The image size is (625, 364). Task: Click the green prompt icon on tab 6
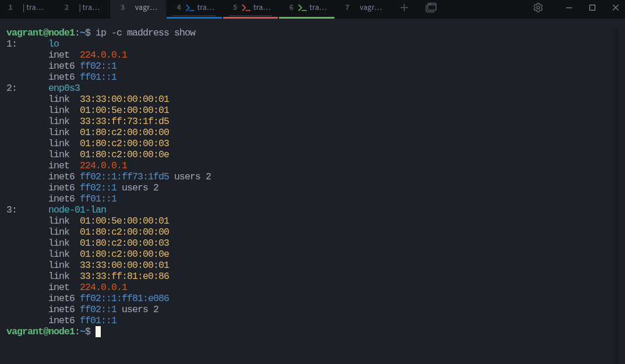(302, 8)
